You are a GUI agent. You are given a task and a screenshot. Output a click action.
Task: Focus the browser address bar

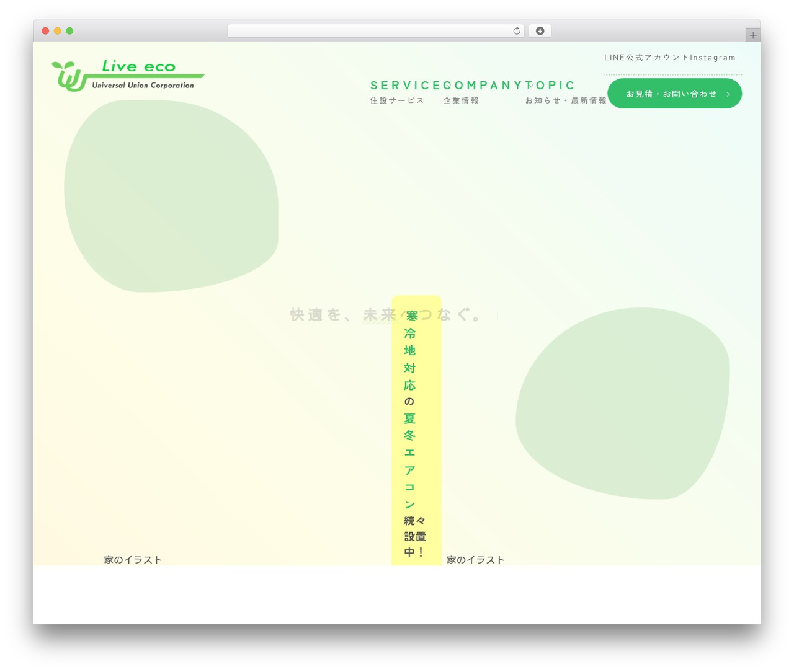click(375, 31)
